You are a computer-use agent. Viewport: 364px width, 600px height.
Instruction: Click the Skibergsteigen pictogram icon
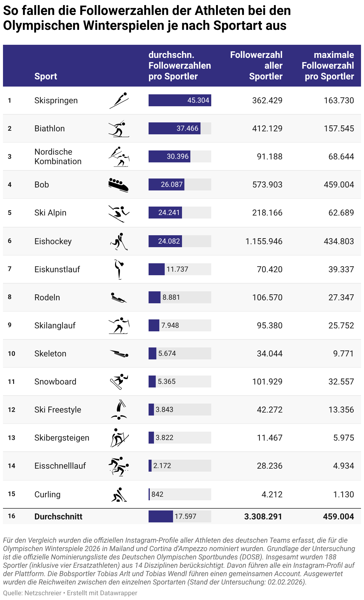(x=119, y=438)
